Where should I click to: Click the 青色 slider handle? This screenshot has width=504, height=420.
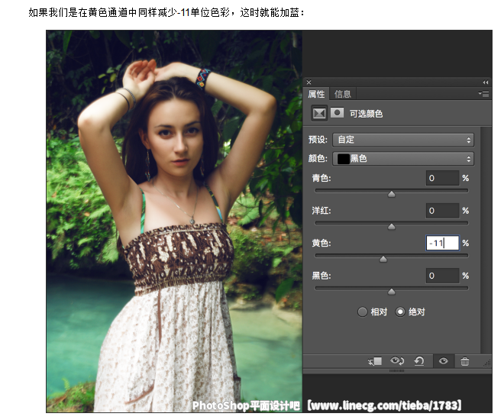(x=391, y=194)
